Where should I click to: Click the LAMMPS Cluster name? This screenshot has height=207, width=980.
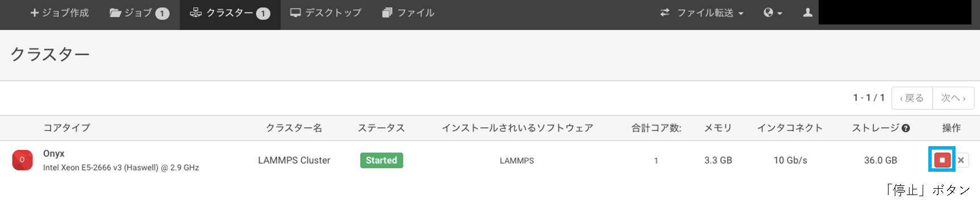tap(294, 160)
